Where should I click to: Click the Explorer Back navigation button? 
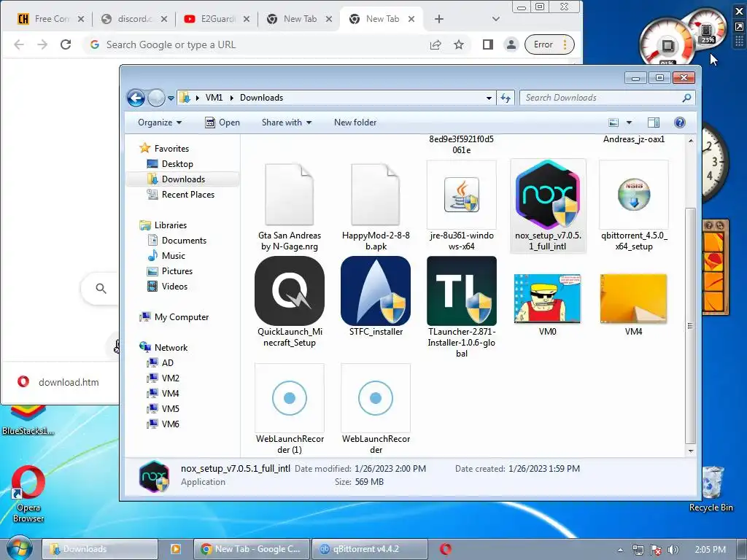[136, 98]
